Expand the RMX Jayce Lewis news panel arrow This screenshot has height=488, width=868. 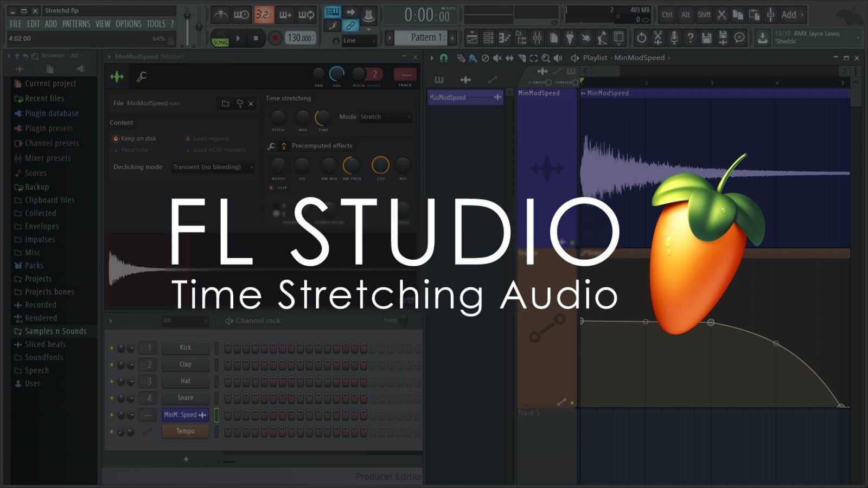[858, 37]
